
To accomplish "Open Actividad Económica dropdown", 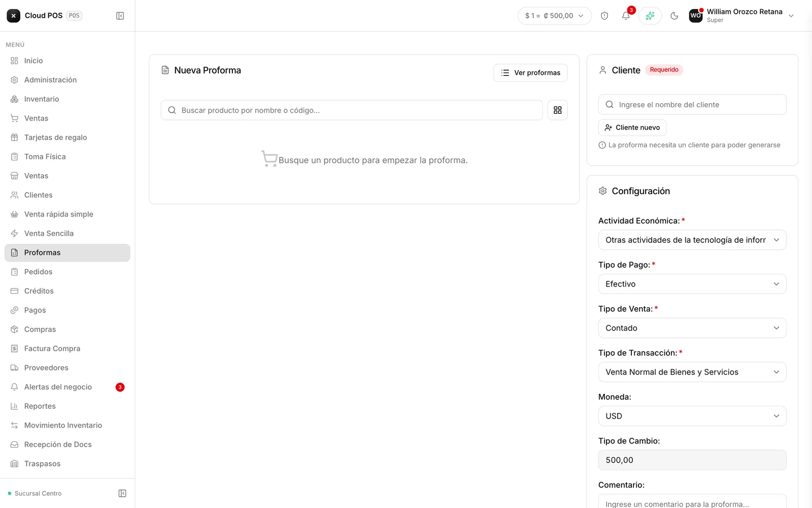I will tap(692, 240).
